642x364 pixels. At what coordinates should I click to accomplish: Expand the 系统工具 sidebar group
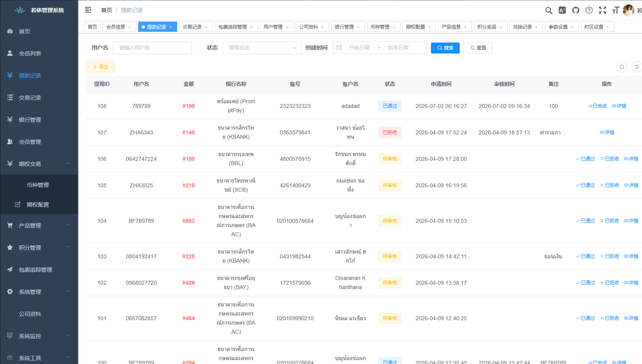[x=39, y=358]
